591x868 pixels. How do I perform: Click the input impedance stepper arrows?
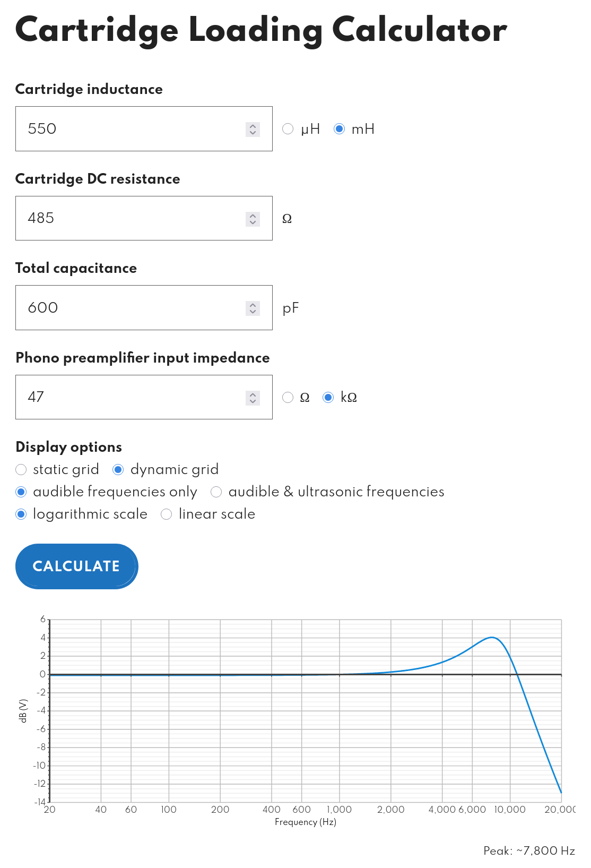point(253,398)
